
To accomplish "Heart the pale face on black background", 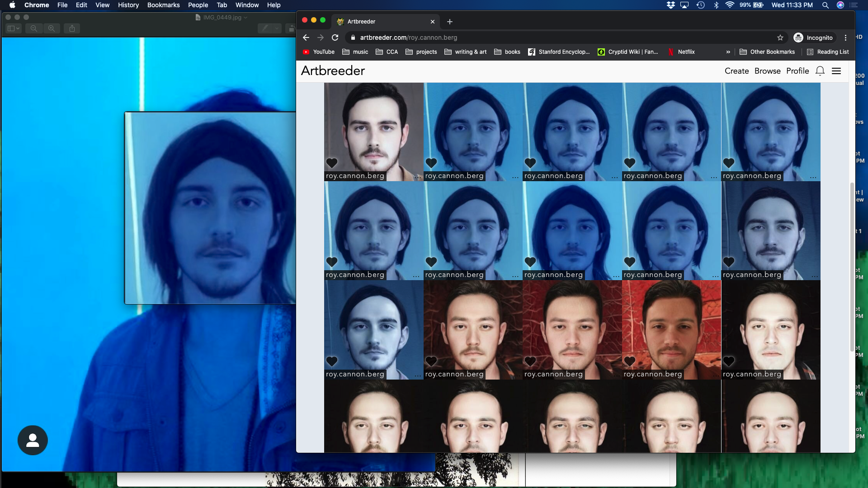I will (728, 361).
